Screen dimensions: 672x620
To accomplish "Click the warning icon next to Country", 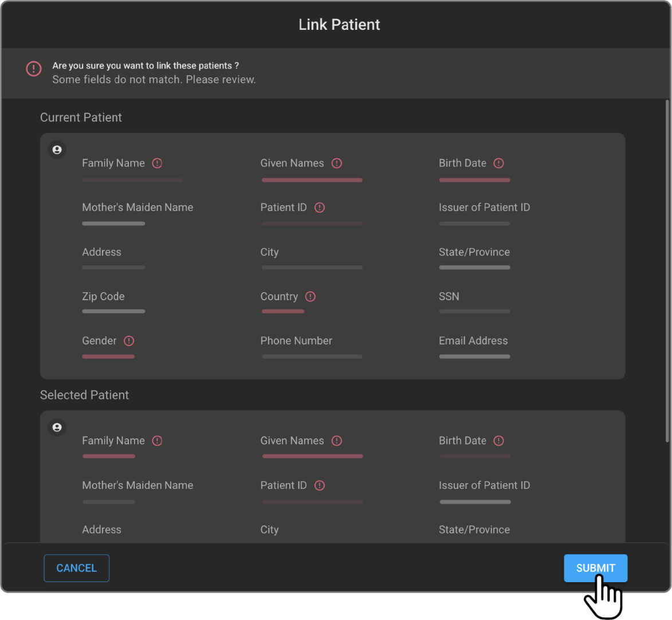I will coord(311,297).
